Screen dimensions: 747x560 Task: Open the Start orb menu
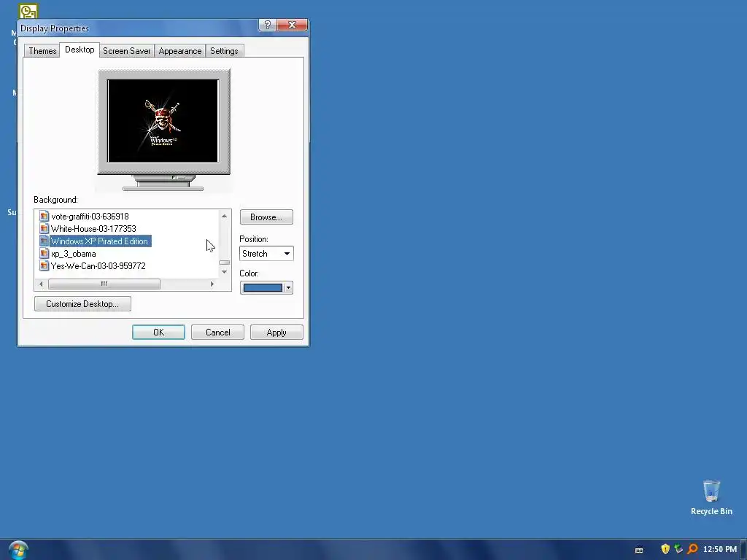18,550
